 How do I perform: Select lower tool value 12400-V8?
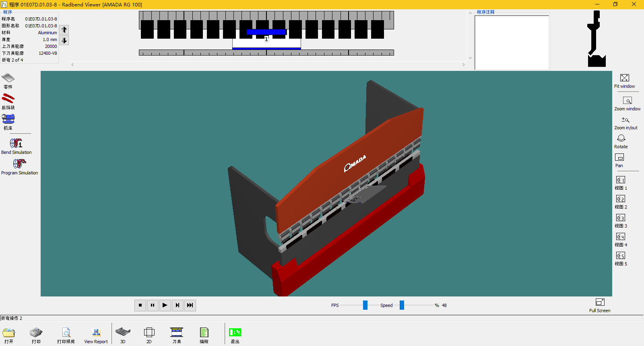[48, 53]
